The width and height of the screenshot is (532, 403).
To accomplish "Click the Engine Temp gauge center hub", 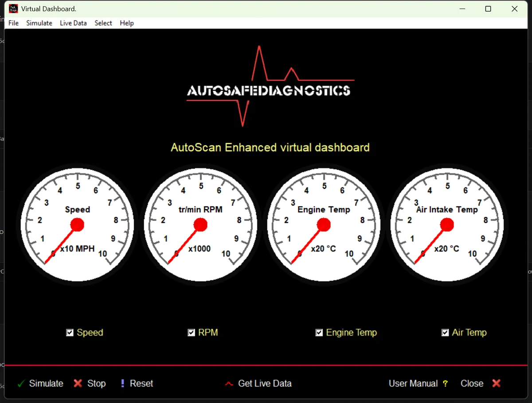I will coord(324,224).
